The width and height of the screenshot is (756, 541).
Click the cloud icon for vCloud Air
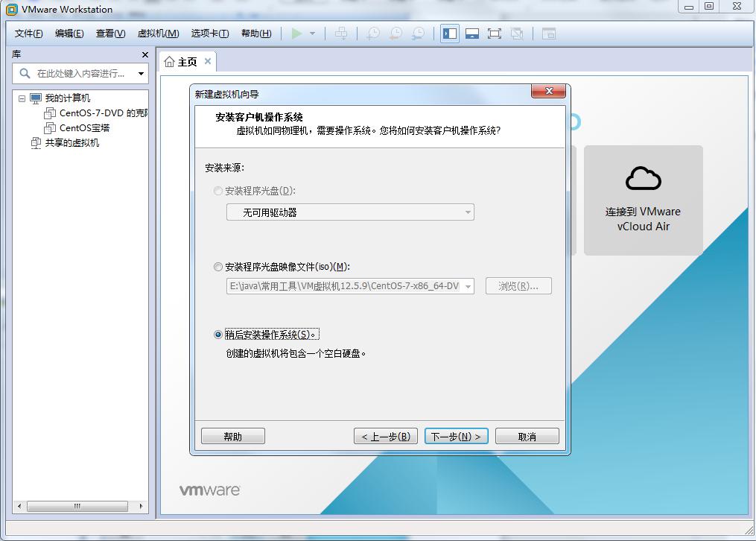click(644, 178)
